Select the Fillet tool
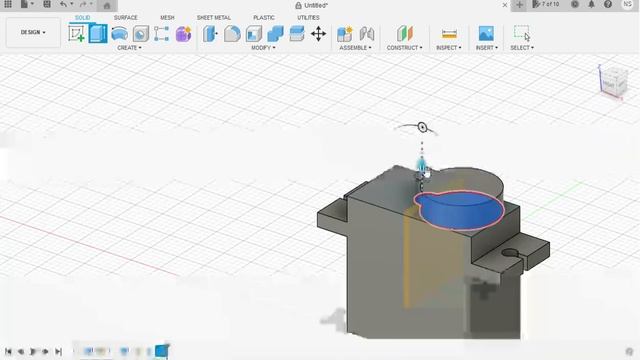Screen dimensions: 640x360 (232, 34)
